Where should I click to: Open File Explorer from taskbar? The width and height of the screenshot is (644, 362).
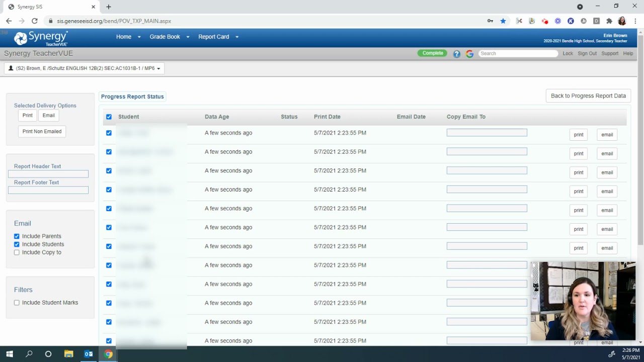68,354
